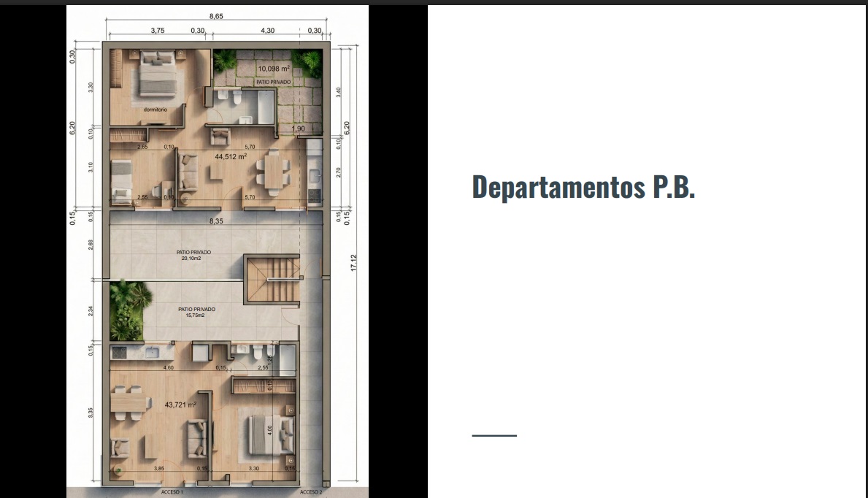Click the green plant bed beside the lower patio
The image size is (868, 498).
(129, 310)
